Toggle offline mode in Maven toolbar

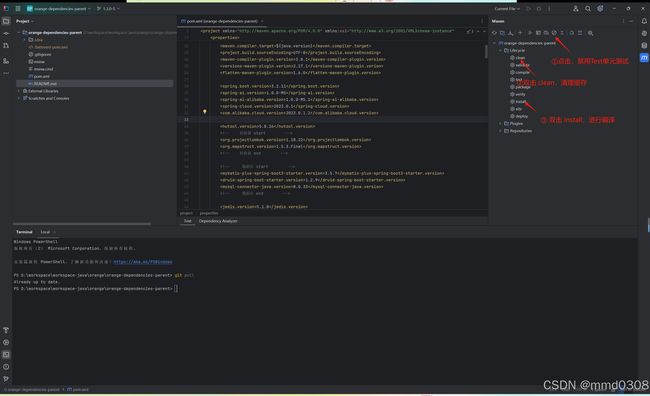click(x=546, y=33)
